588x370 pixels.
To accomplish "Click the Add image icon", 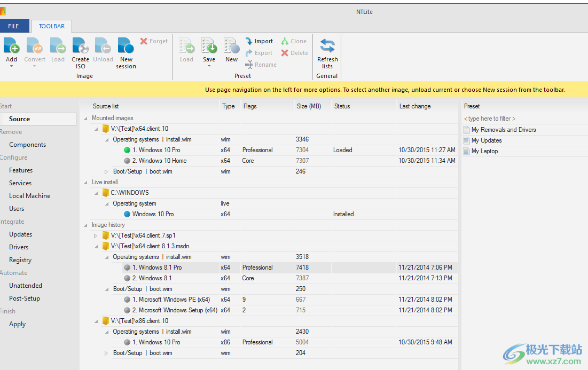I will pos(11,46).
